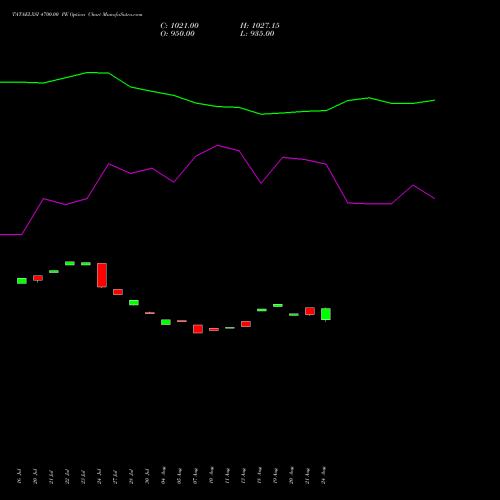Image resolution: width=500 pixels, height=500 pixels.
Task: Click the lowest dip of the green line
Action: [262, 114]
